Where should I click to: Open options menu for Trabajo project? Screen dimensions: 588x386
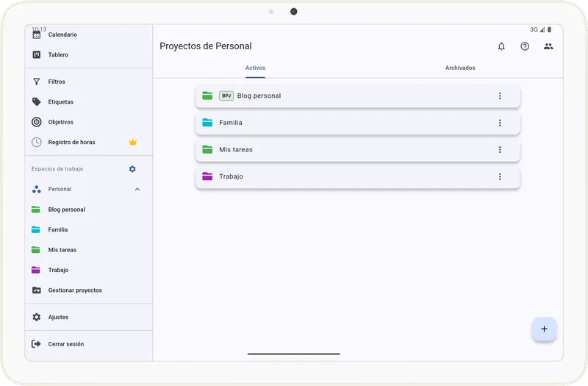[500, 176]
